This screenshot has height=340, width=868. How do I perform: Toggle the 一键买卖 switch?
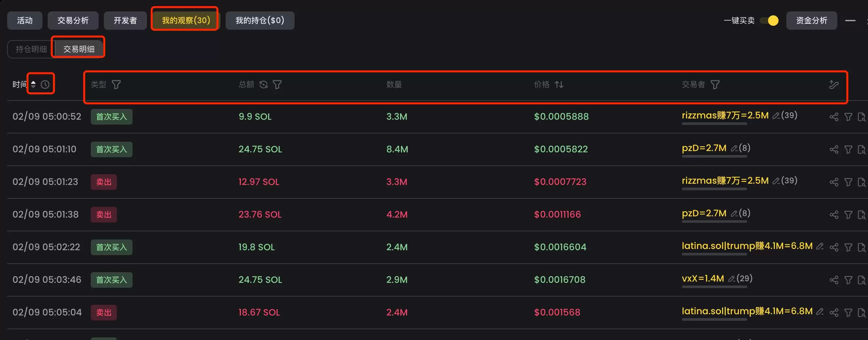[x=770, y=21]
